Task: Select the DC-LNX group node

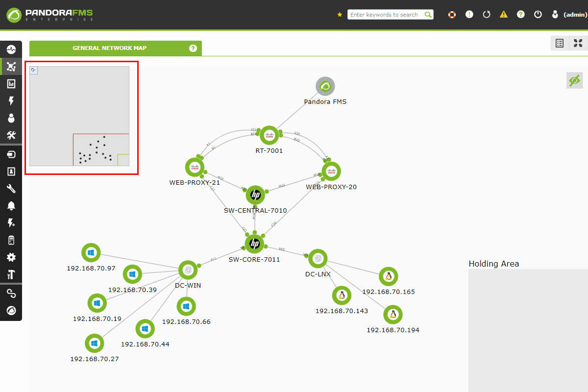Action: [x=318, y=259]
